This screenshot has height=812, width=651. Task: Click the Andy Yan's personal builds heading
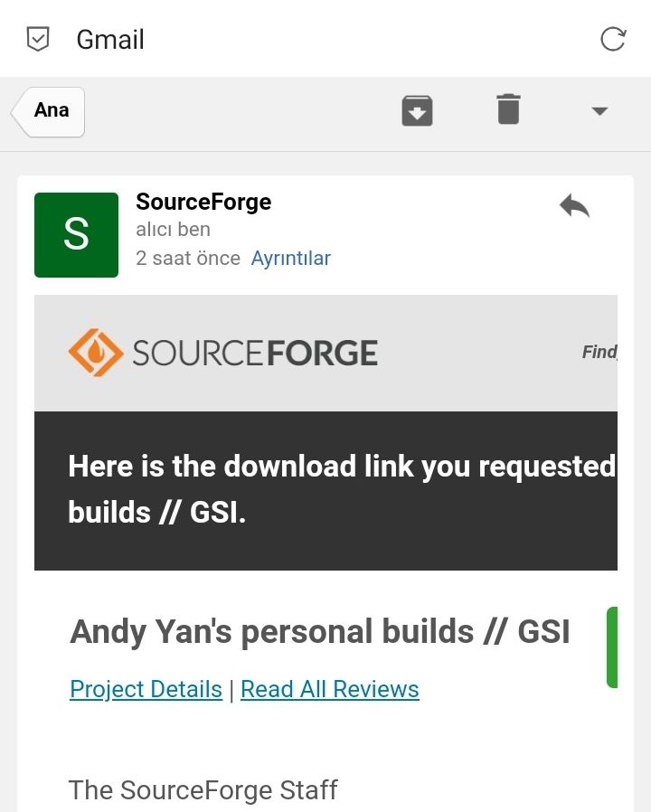(320, 631)
